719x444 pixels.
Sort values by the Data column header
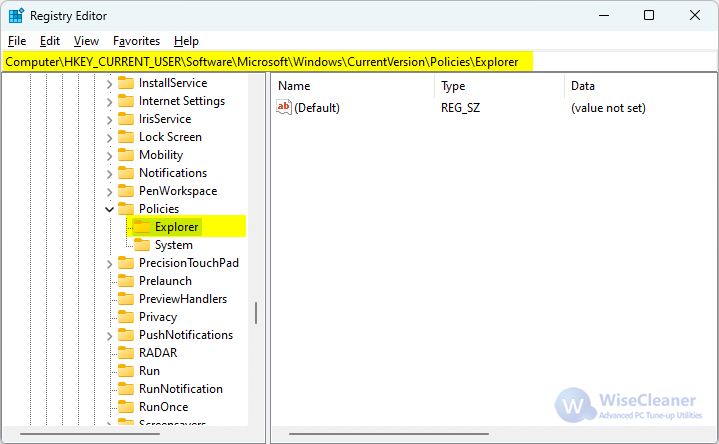pos(583,86)
